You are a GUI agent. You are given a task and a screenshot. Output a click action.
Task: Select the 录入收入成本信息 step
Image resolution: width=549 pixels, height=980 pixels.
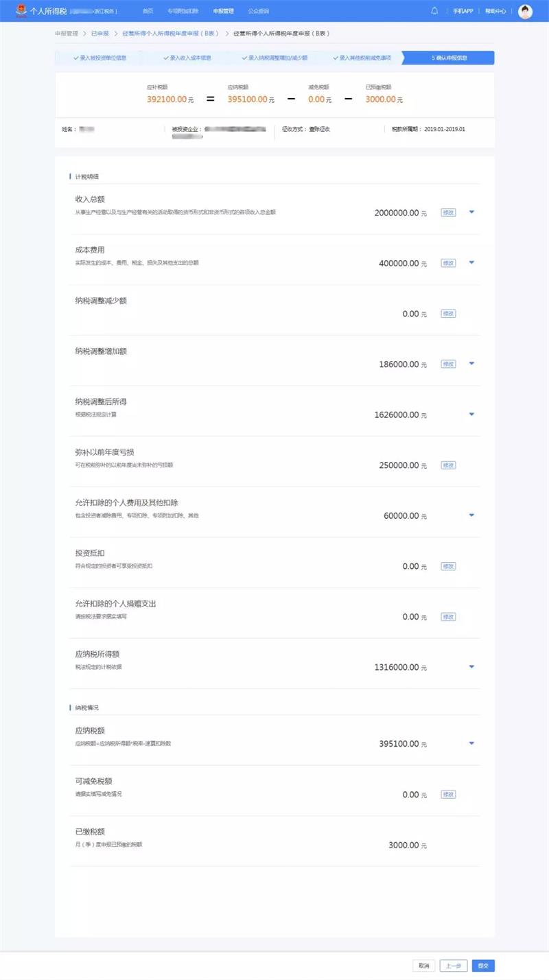[x=188, y=58]
